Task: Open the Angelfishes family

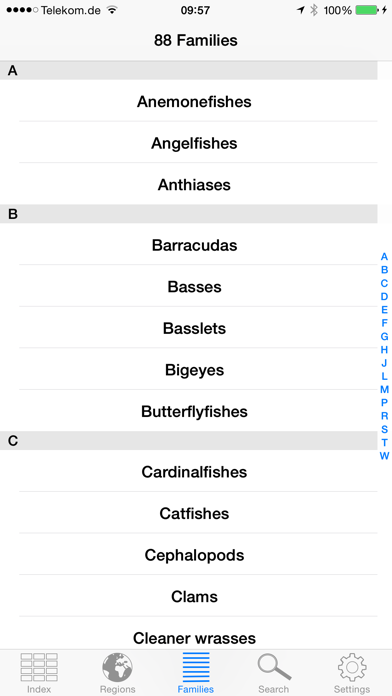Action: pyautogui.click(x=194, y=142)
